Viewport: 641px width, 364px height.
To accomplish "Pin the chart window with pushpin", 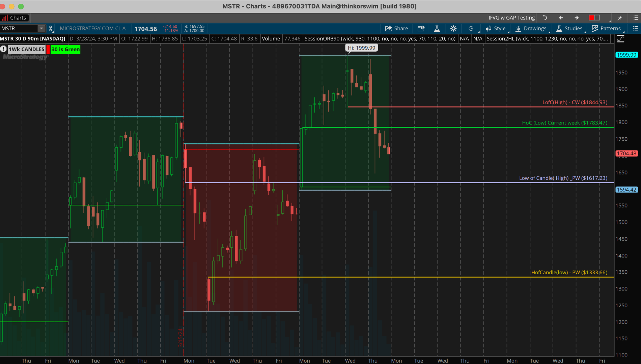I will pos(620,18).
